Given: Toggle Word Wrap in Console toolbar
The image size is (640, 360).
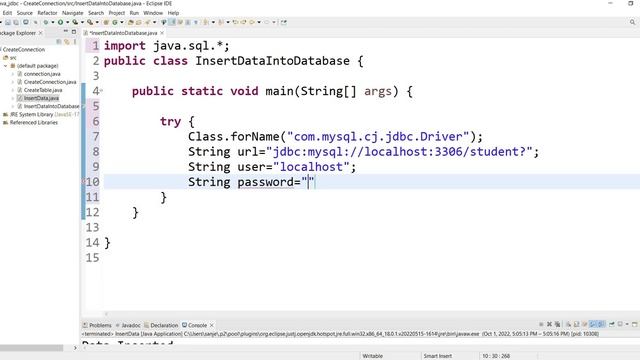Looking at the screenshot, I should 584,324.
